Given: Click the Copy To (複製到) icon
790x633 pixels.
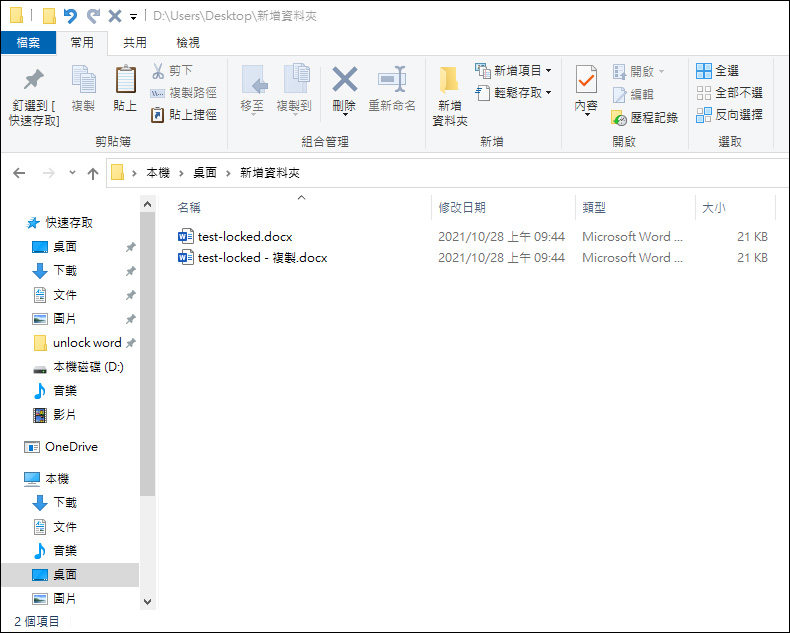Looking at the screenshot, I should click(x=295, y=79).
